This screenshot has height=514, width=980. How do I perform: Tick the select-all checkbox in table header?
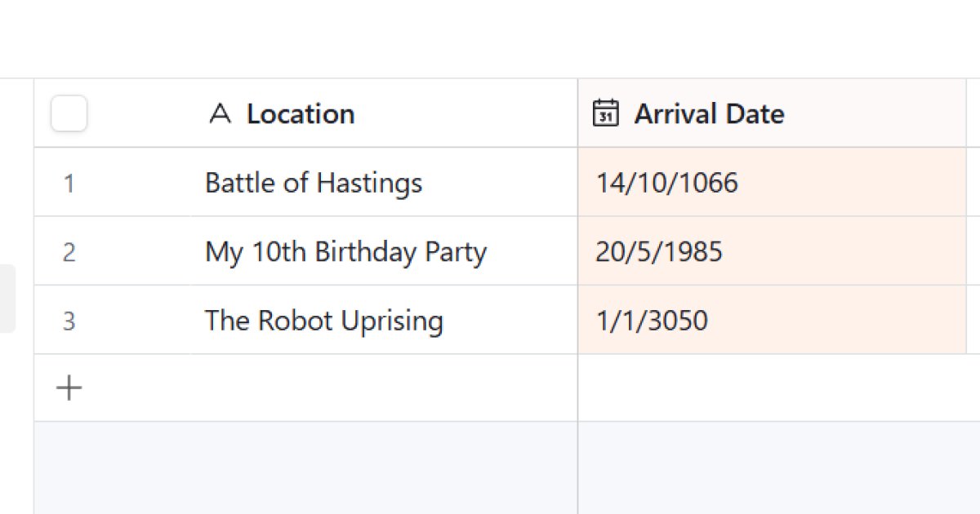coord(69,113)
